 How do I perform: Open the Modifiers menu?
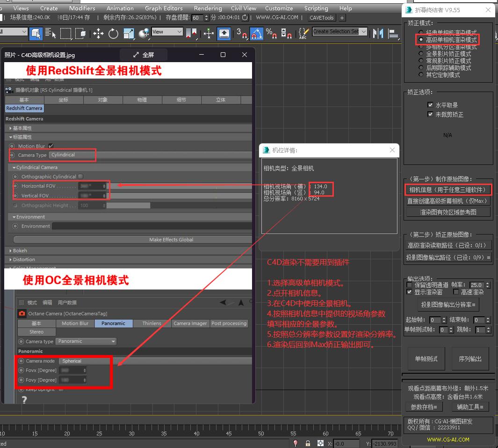[x=82, y=8]
